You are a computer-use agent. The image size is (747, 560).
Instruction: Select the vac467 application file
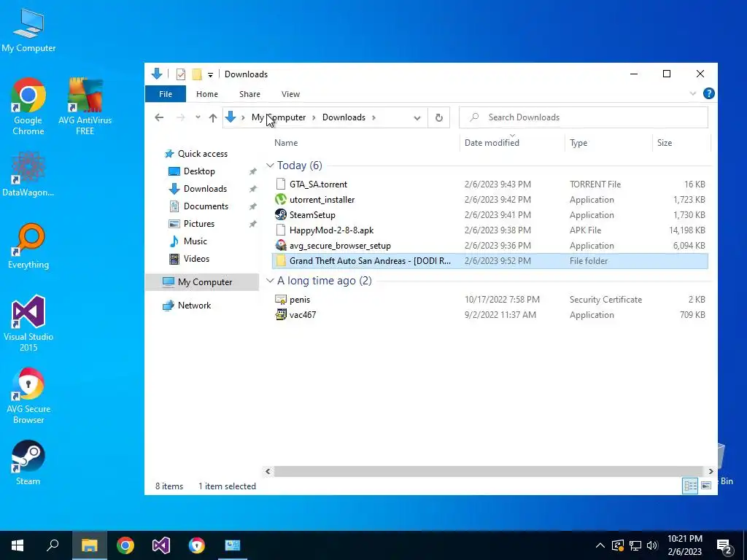pyautogui.click(x=489, y=315)
